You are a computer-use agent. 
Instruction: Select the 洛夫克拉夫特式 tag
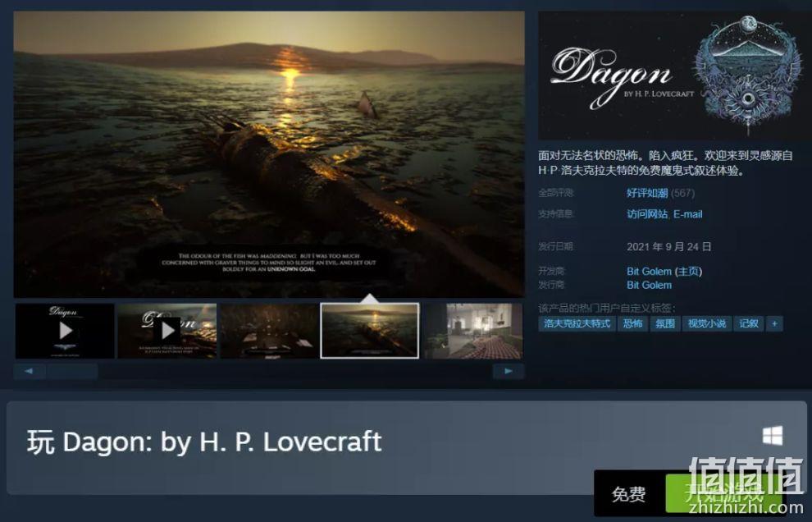577,323
